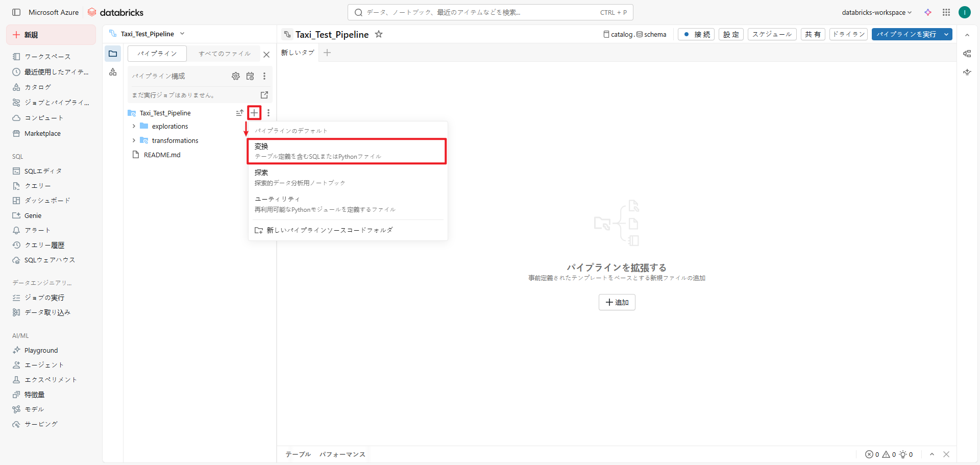Expand the explorations folder
This screenshot has height=465, width=980.
[134, 126]
